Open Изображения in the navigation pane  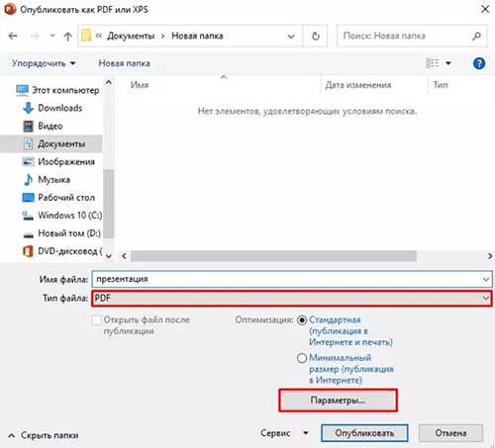coord(58,161)
